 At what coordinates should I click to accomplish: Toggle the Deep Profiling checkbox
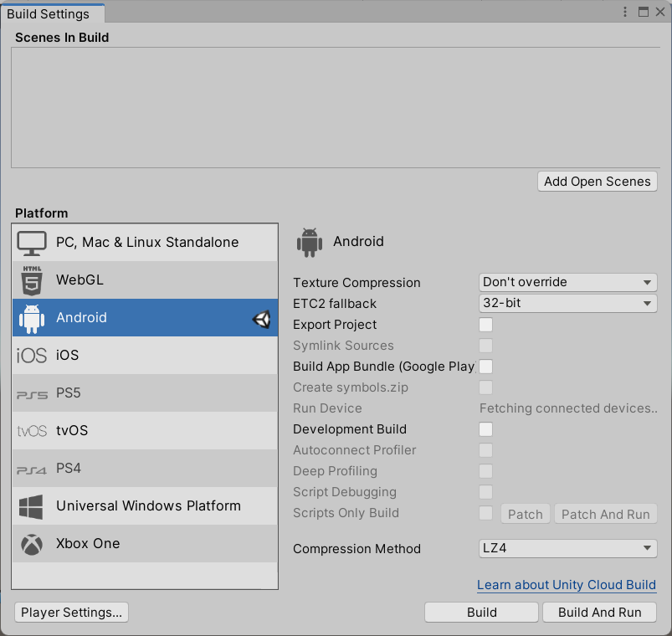click(485, 471)
